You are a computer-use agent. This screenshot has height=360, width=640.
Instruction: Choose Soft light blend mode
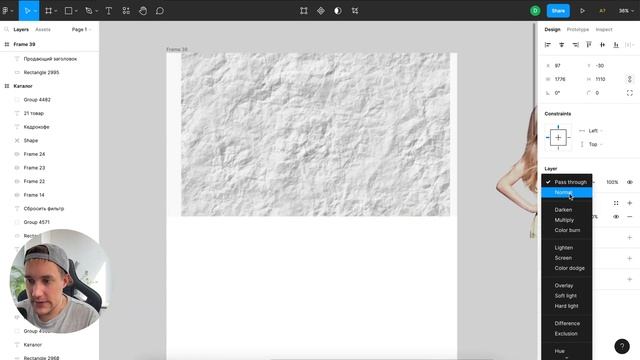[x=567, y=296]
